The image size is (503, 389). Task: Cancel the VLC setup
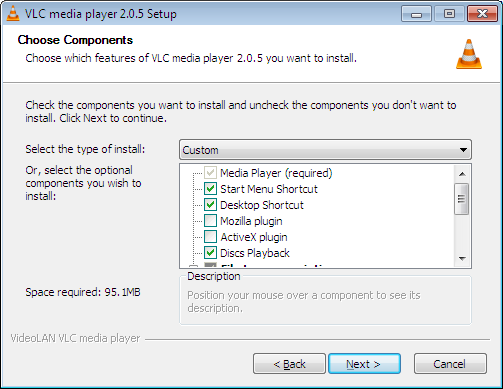[x=450, y=364]
